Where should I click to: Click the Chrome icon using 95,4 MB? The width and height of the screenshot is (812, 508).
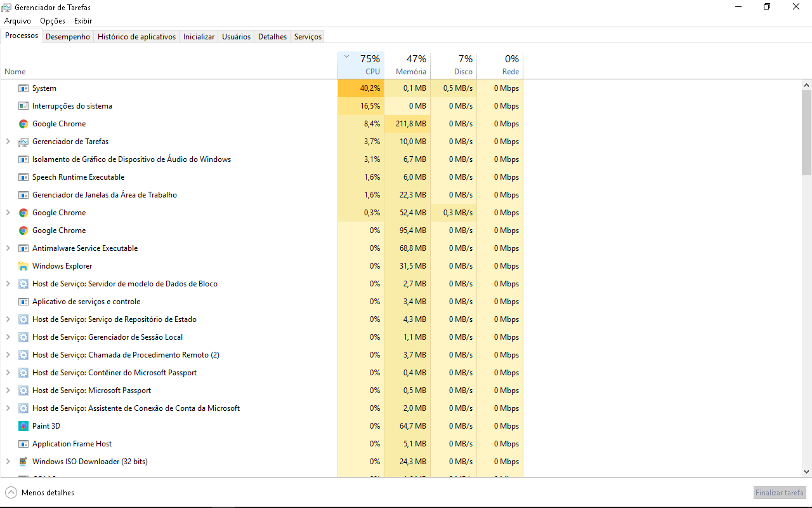coord(23,231)
